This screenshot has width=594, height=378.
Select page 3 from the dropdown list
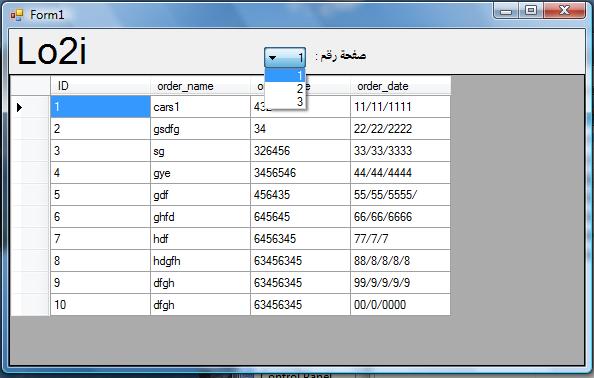click(x=285, y=102)
